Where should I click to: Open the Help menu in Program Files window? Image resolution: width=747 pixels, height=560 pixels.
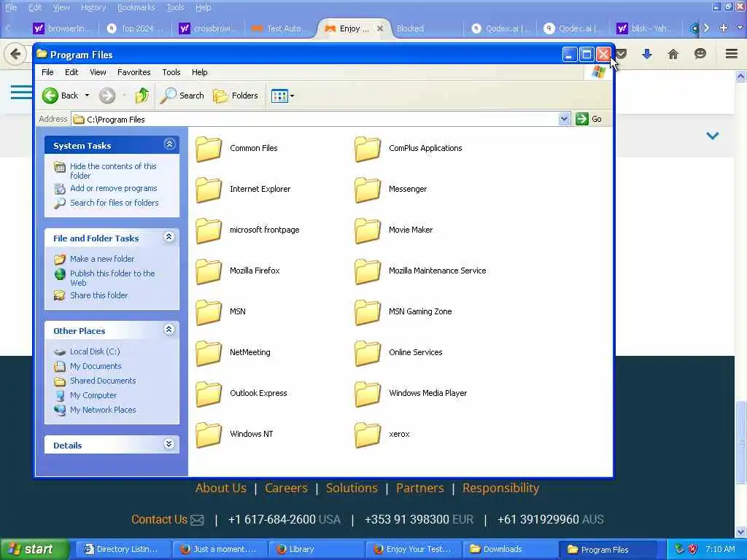200,72
